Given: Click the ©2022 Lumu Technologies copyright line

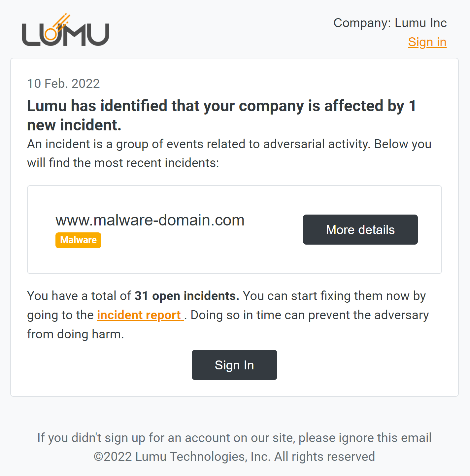Looking at the screenshot, I should (234, 457).
